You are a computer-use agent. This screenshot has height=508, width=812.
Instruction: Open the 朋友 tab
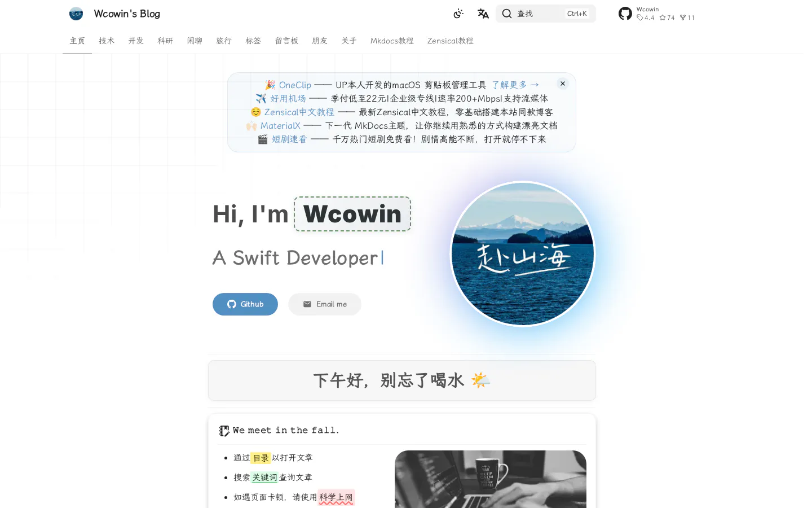[x=320, y=41]
